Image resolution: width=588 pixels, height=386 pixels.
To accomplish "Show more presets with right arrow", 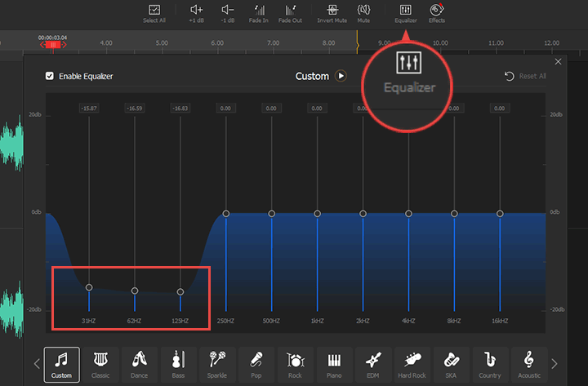I will pyautogui.click(x=555, y=364).
